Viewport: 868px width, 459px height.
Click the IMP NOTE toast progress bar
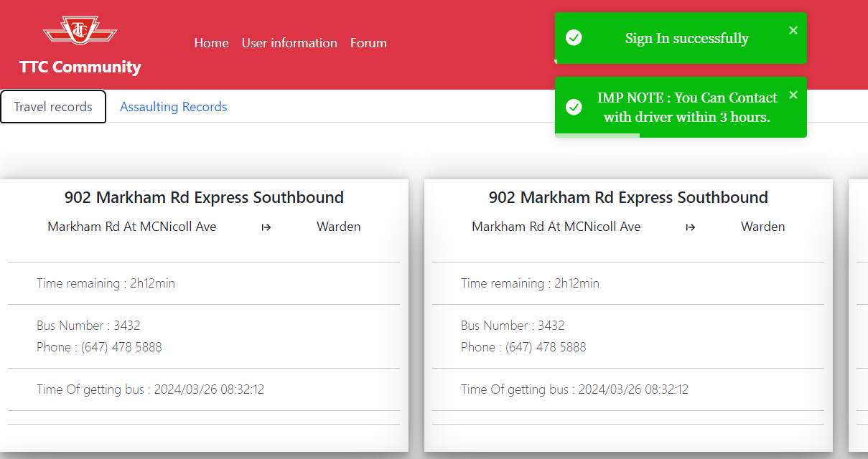597,135
